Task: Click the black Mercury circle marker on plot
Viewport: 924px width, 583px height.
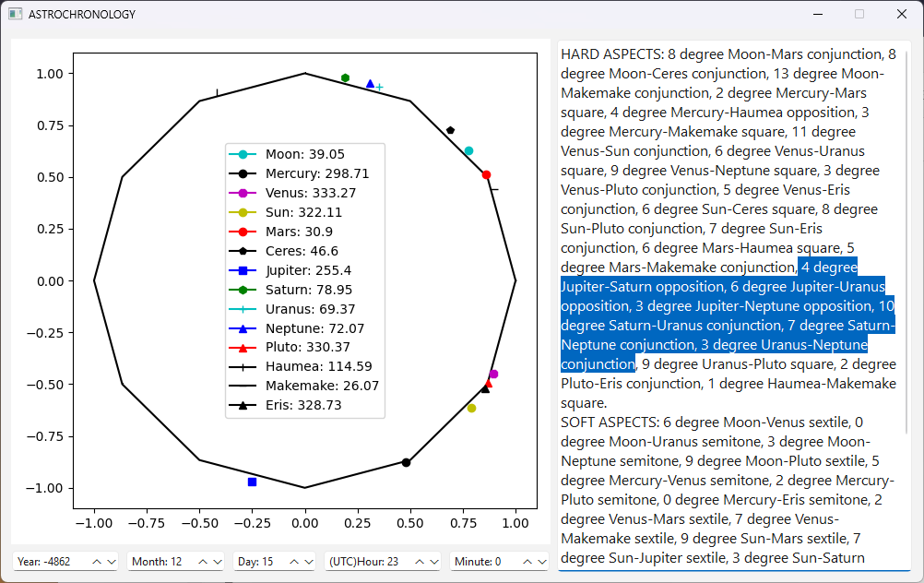Action: pyautogui.click(x=406, y=463)
